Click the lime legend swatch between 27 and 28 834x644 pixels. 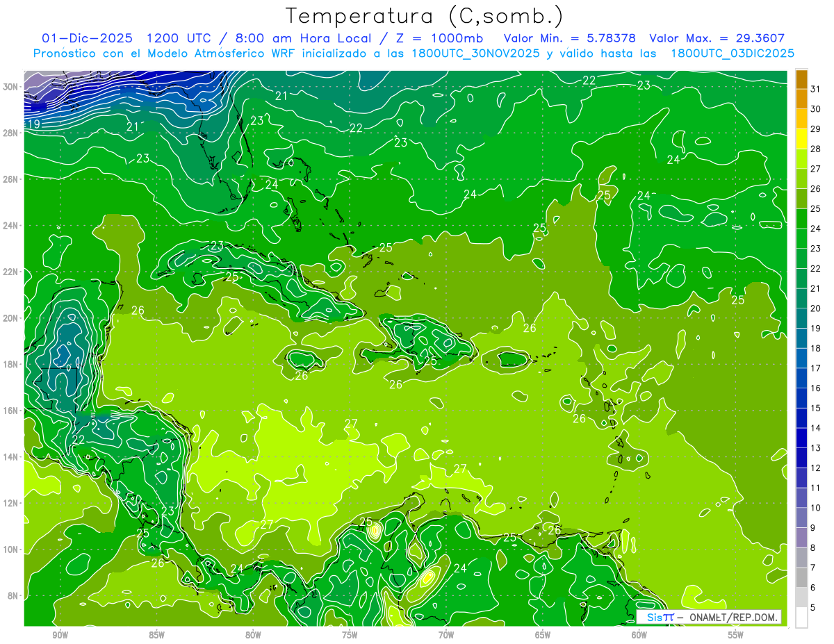pyautogui.click(x=802, y=159)
